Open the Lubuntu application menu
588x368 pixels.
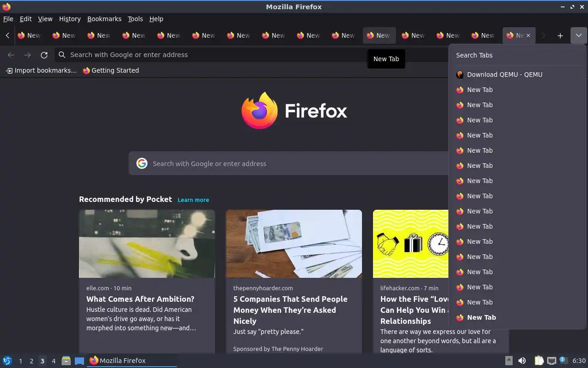(7, 361)
